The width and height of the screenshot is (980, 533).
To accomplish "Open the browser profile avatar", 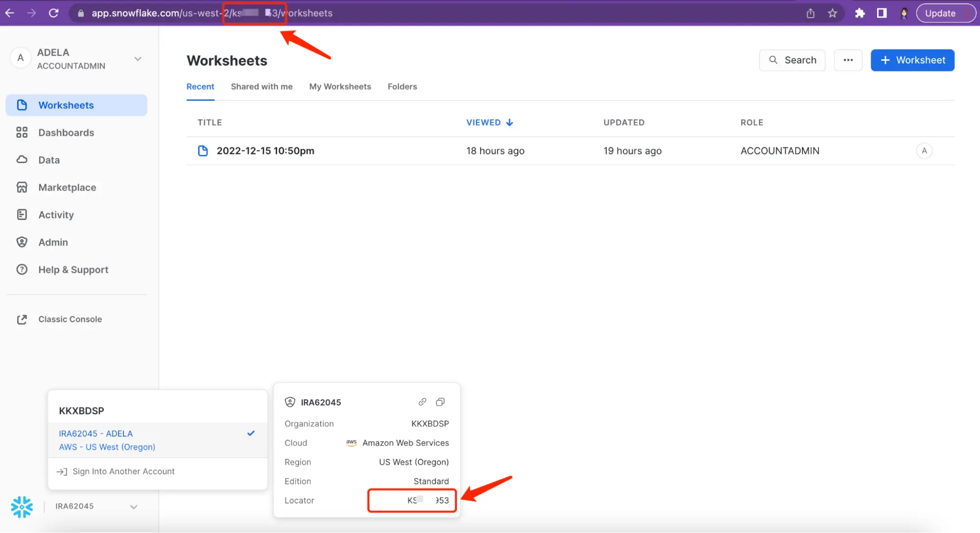I will [x=904, y=13].
